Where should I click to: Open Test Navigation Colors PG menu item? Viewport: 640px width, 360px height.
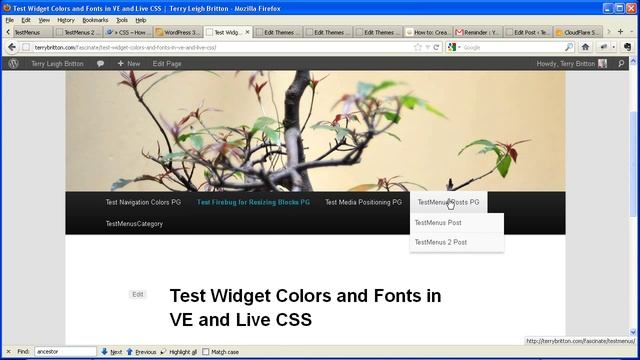click(x=143, y=202)
